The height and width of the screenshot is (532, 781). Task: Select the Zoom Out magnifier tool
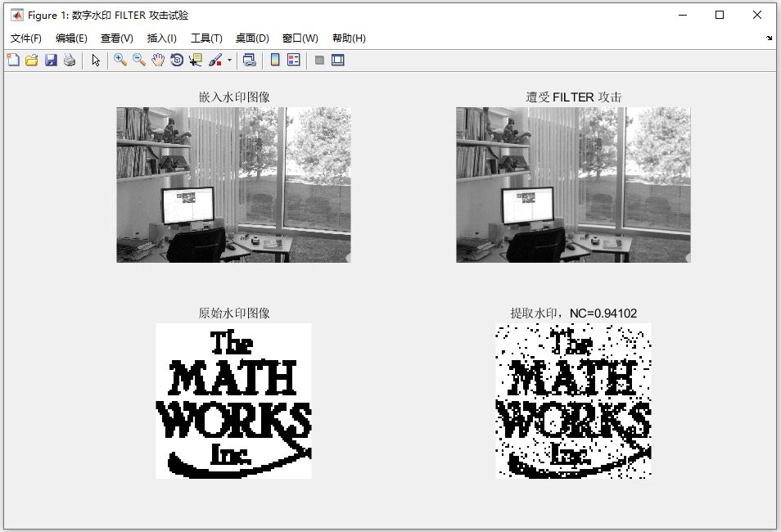(x=139, y=61)
